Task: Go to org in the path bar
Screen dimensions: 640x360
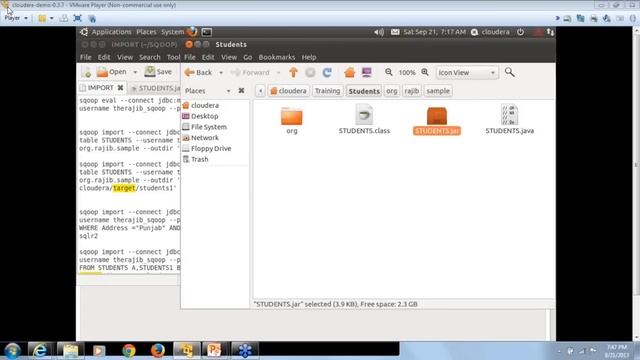Action: (391, 91)
